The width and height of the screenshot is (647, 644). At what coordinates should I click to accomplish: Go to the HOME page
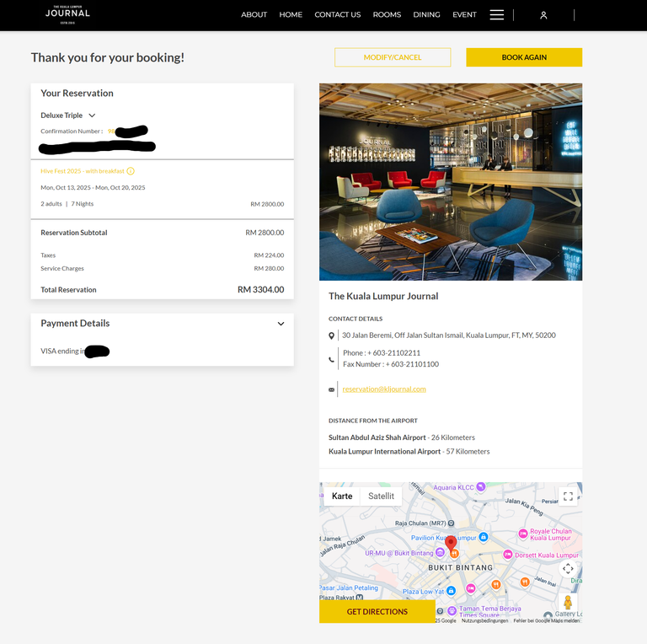291,15
